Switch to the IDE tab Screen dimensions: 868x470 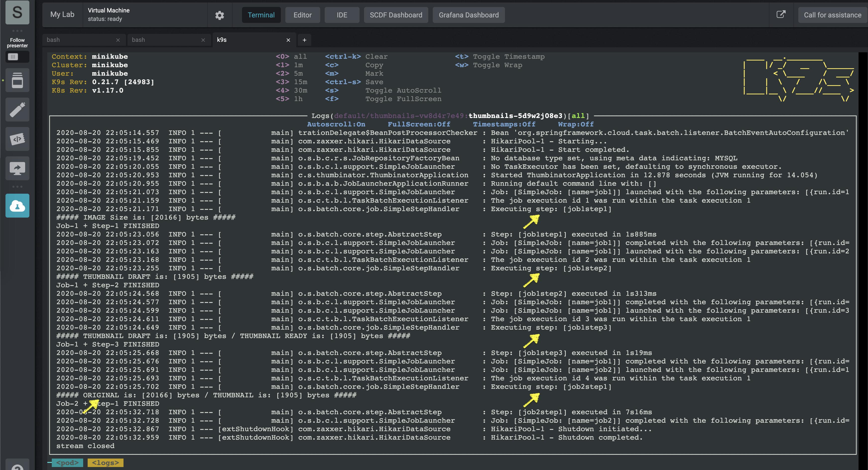click(x=342, y=15)
